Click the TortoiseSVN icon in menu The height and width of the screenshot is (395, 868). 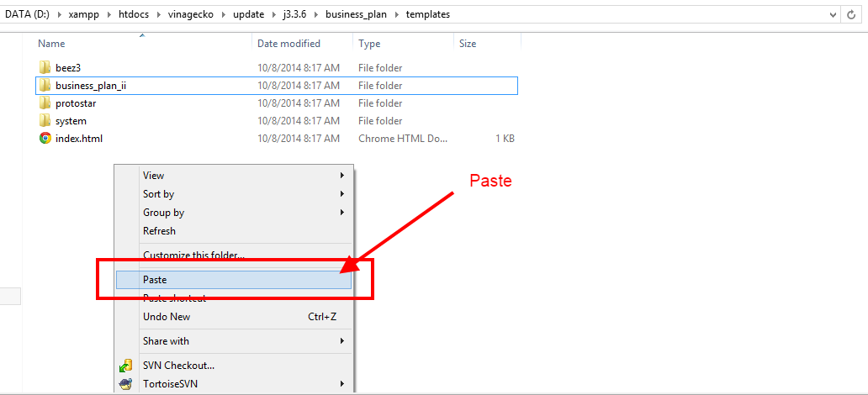[x=126, y=384]
